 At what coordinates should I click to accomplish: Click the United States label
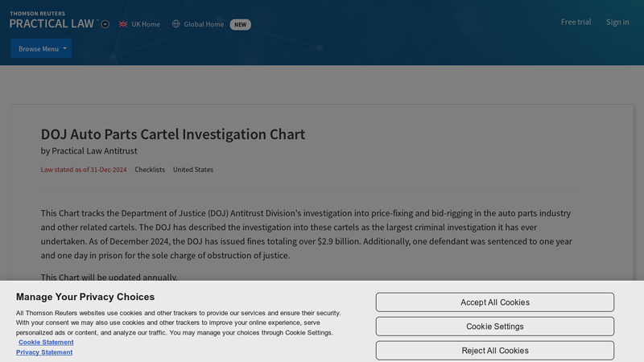point(193,170)
